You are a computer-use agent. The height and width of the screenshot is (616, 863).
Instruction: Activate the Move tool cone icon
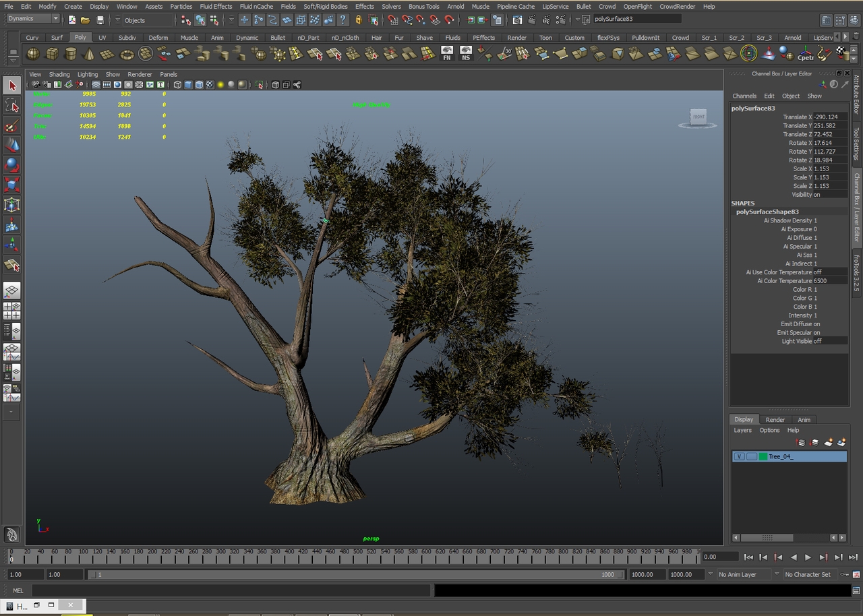click(11, 145)
